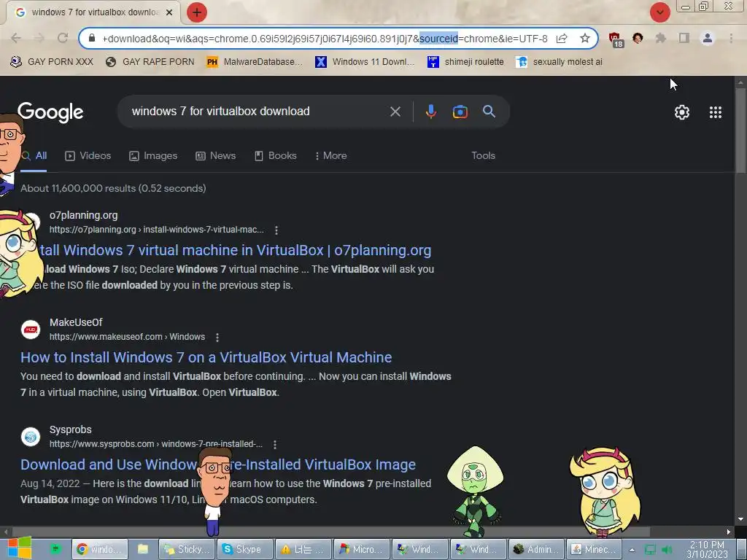Screen dimensions: 747x560
Task: Open Micro... taskbar button
Action: tap(362, 550)
